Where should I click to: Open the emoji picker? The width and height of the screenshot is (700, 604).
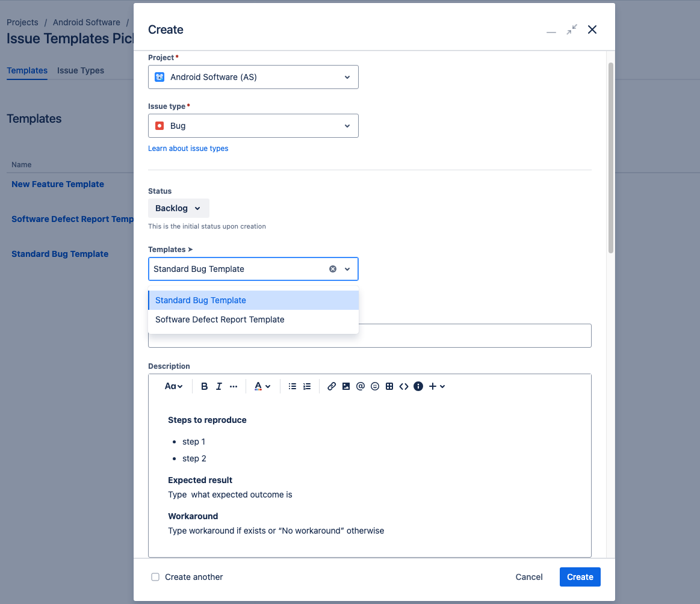click(x=375, y=386)
